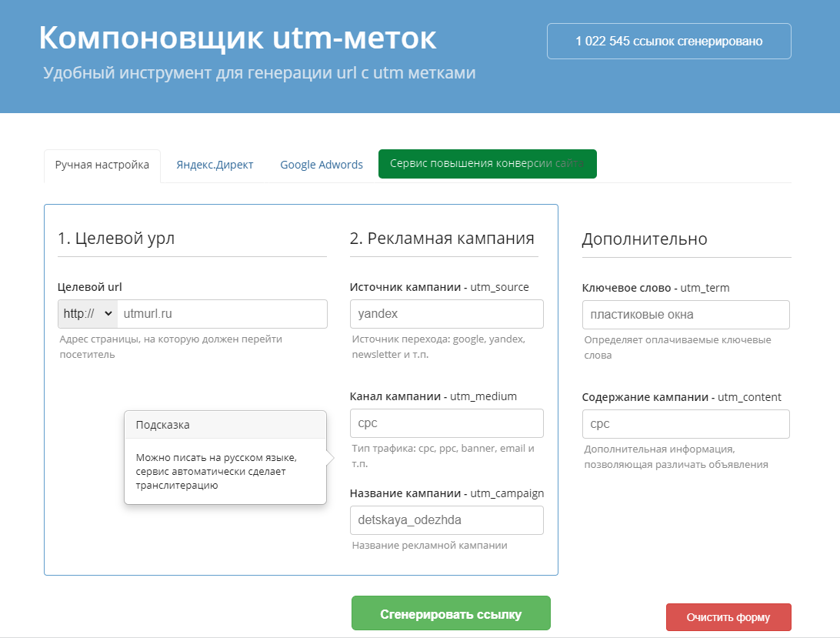Click the hint Источник перехода: google, yandex
Viewport: 840px width, 638px height.
[438, 347]
